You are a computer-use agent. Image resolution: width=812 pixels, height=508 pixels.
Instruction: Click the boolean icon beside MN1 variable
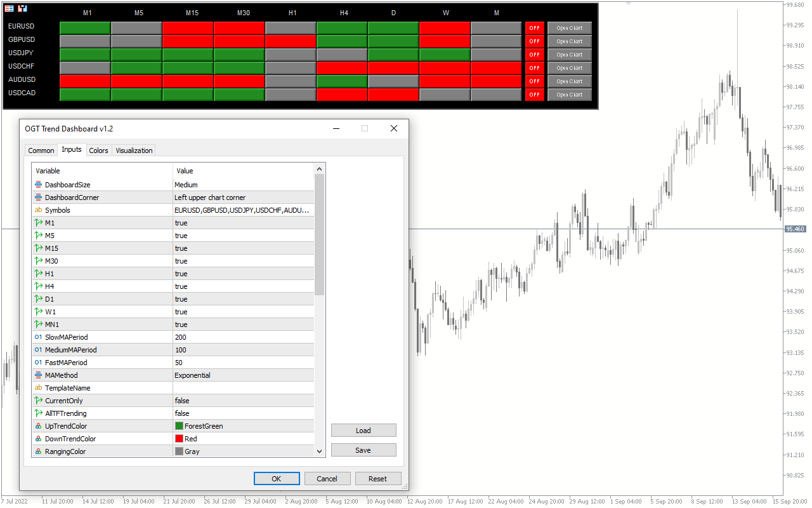38,324
